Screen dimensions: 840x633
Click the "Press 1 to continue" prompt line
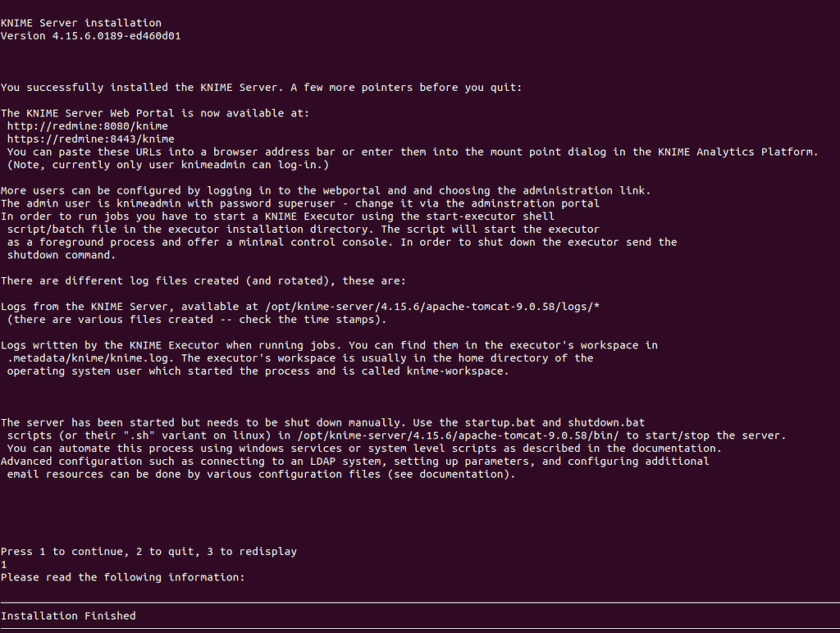tap(148, 551)
